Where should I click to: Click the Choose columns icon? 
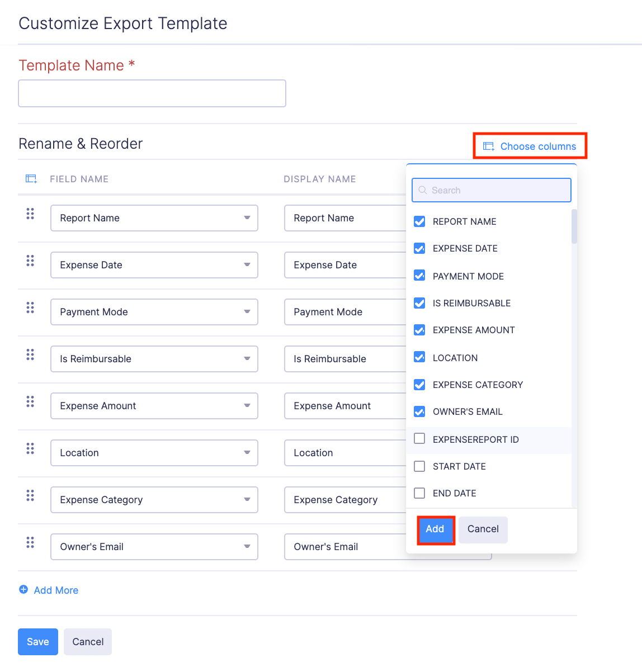(488, 146)
